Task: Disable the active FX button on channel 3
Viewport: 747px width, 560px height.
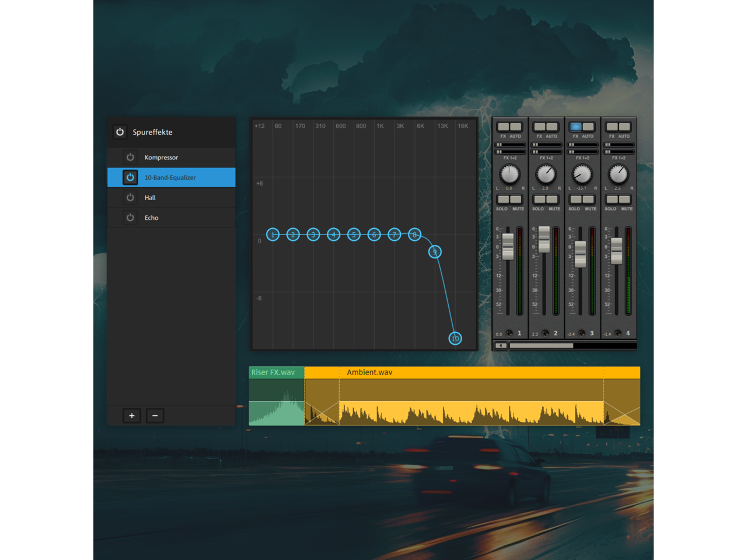Action: coord(575,127)
